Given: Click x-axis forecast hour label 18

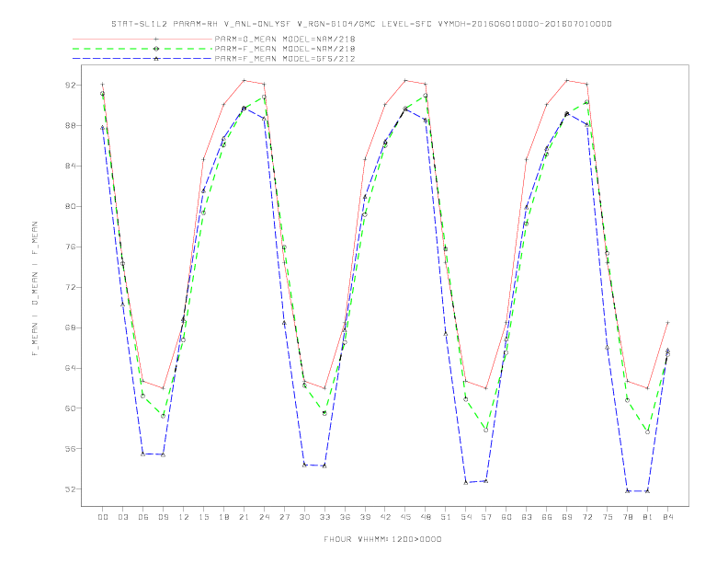Looking at the screenshot, I should coord(223,517).
